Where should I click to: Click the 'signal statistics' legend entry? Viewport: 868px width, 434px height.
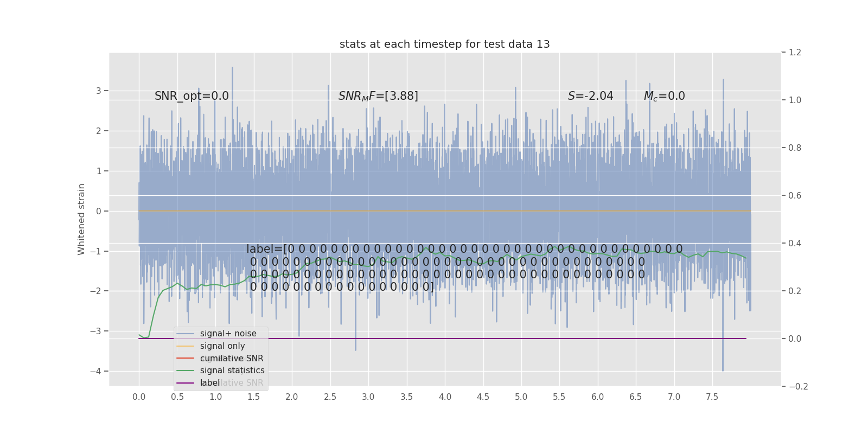(232, 371)
